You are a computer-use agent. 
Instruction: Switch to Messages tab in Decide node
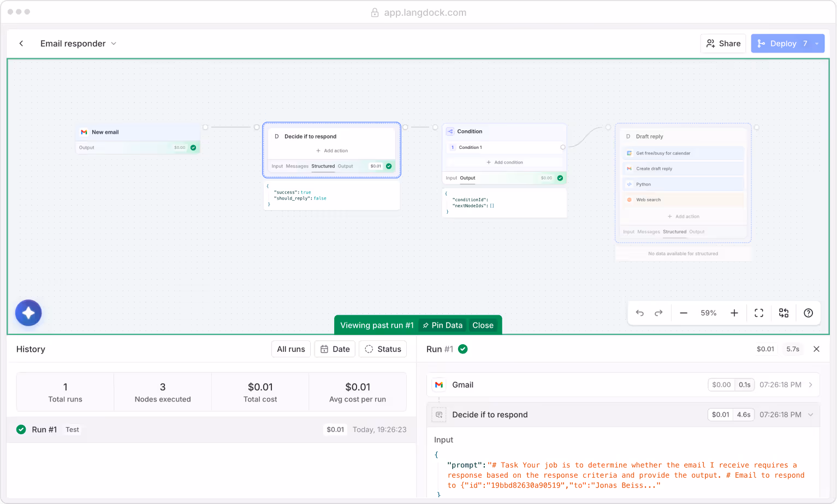pos(297,166)
